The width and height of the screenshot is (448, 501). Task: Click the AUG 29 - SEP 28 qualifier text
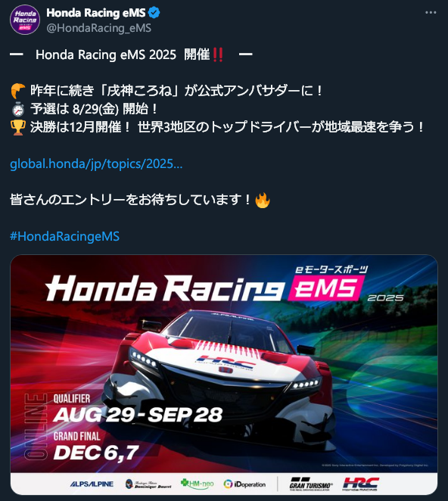coord(138,415)
